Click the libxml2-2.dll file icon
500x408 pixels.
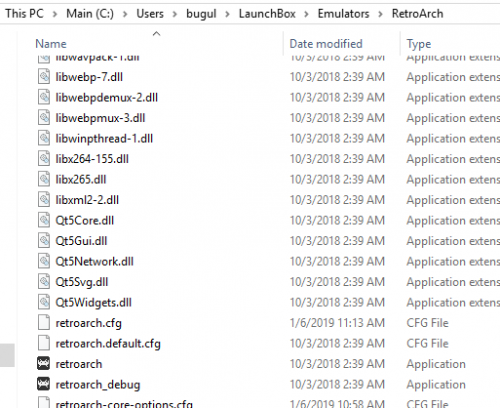coord(44,200)
